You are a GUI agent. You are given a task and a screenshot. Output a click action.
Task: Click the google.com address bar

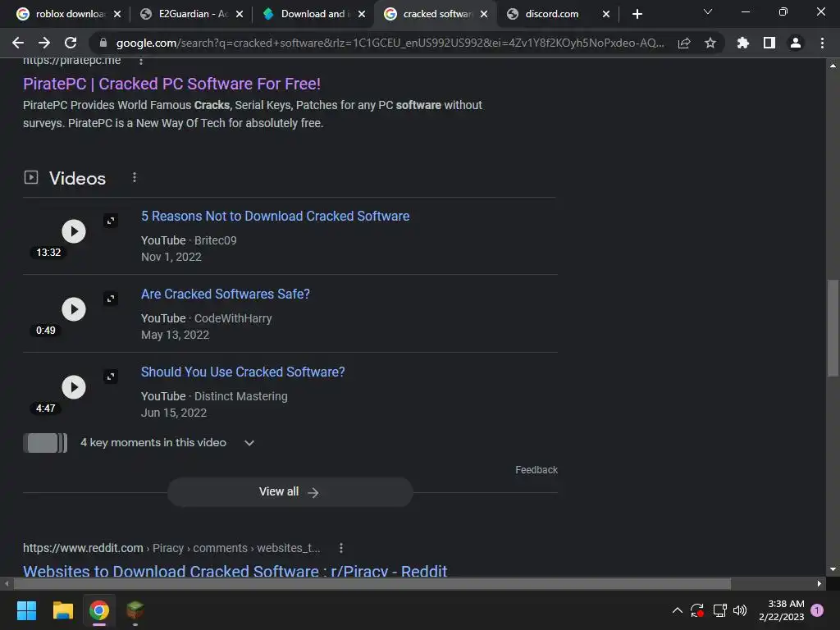(x=390, y=43)
